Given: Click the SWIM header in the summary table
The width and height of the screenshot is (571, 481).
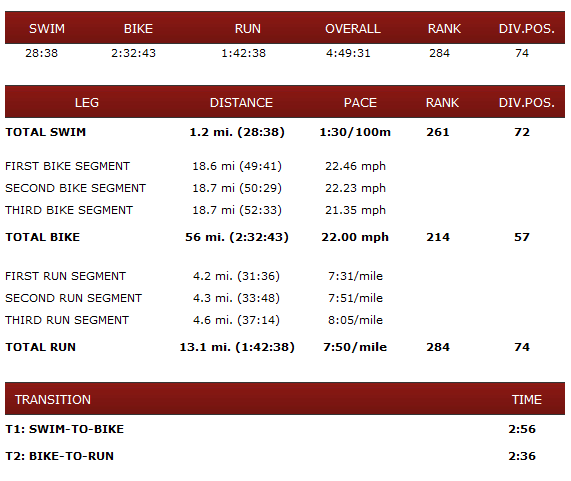Looking at the screenshot, I should click(x=47, y=28).
